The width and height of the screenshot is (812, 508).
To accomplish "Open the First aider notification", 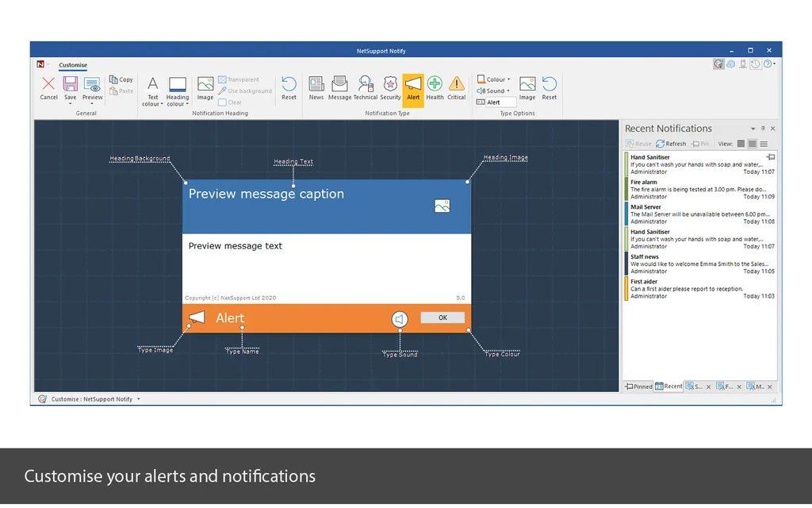I will tap(701, 289).
